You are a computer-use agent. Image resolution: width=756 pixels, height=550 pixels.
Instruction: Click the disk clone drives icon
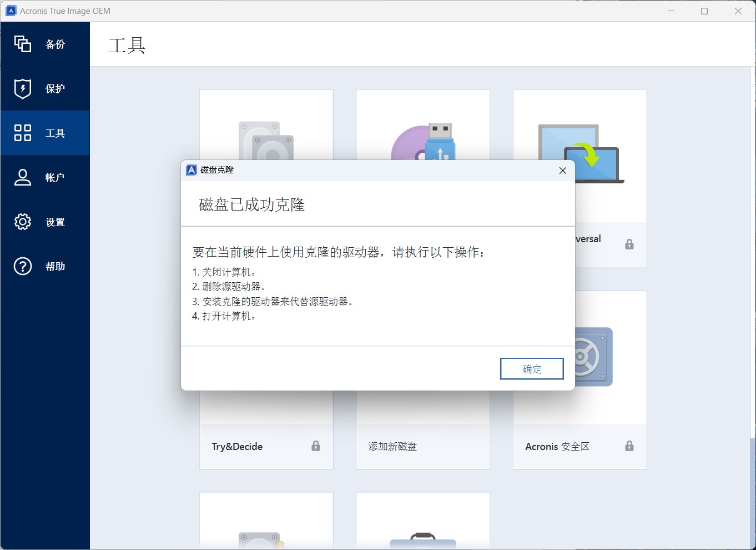pos(266,141)
